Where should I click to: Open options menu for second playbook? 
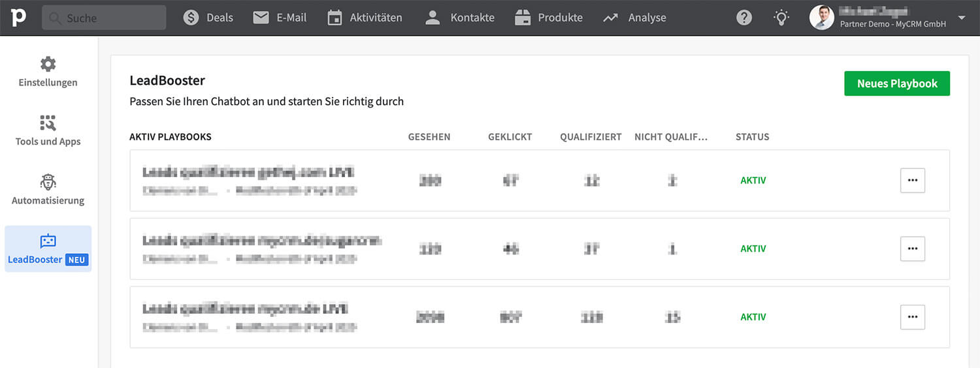click(912, 249)
